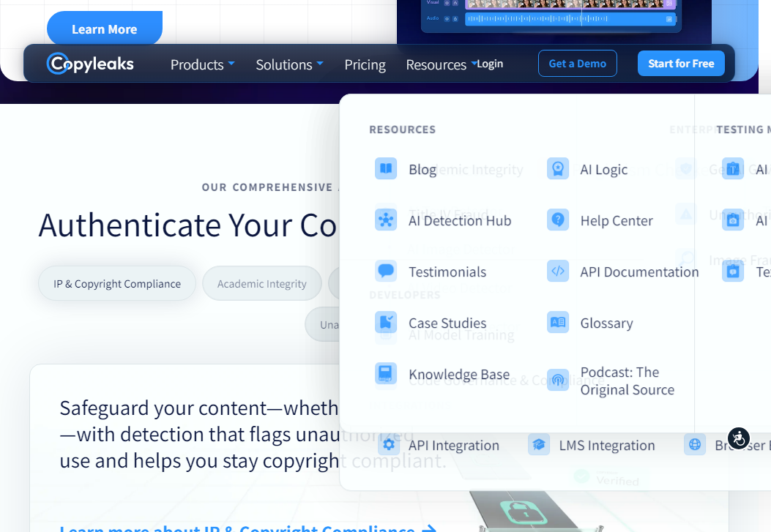Click the LMS Integration graduation cap icon
This screenshot has height=532, width=771.
pyautogui.click(x=539, y=445)
